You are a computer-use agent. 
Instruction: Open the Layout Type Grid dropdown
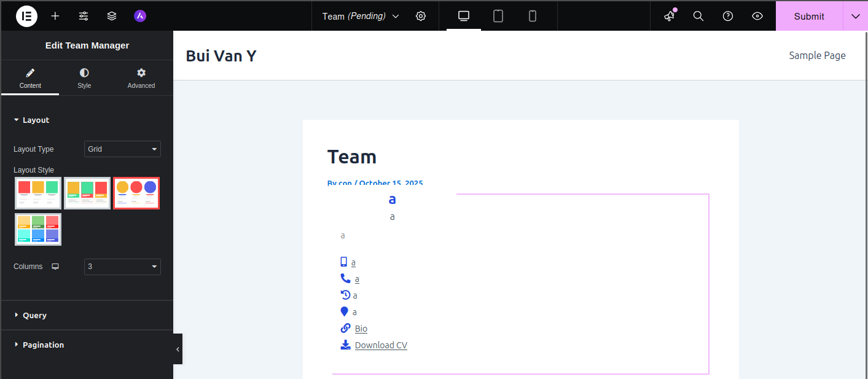click(122, 149)
